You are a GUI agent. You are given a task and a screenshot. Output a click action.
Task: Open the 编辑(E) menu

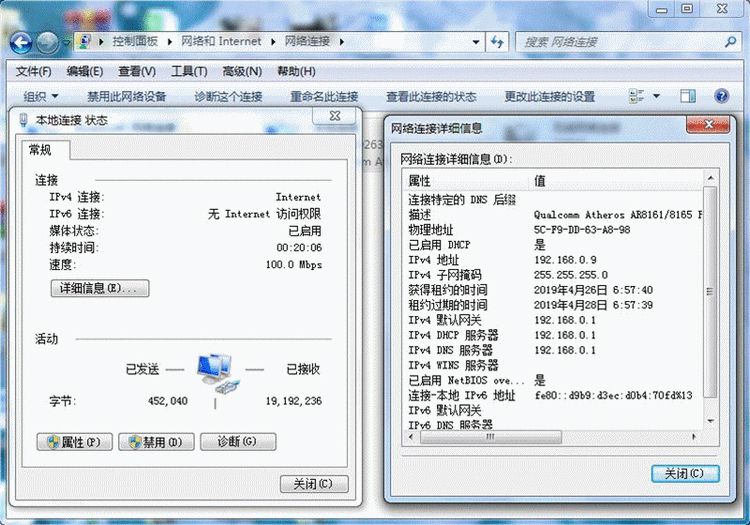tap(85, 72)
